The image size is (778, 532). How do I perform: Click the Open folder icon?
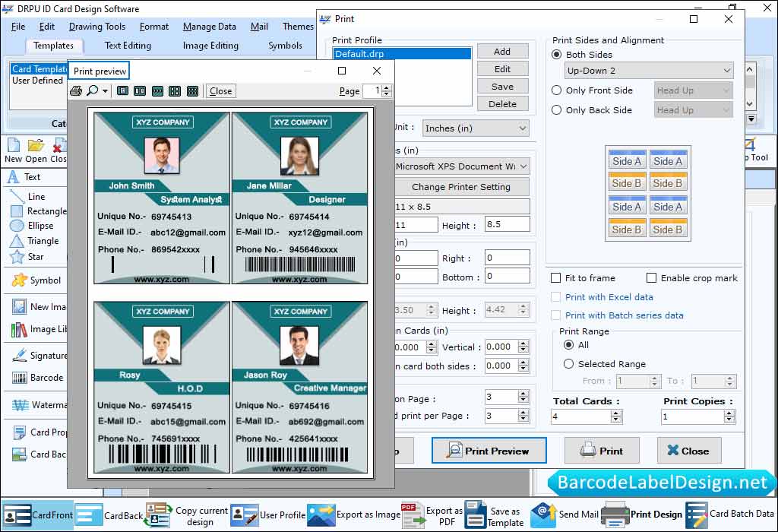click(x=36, y=151)
